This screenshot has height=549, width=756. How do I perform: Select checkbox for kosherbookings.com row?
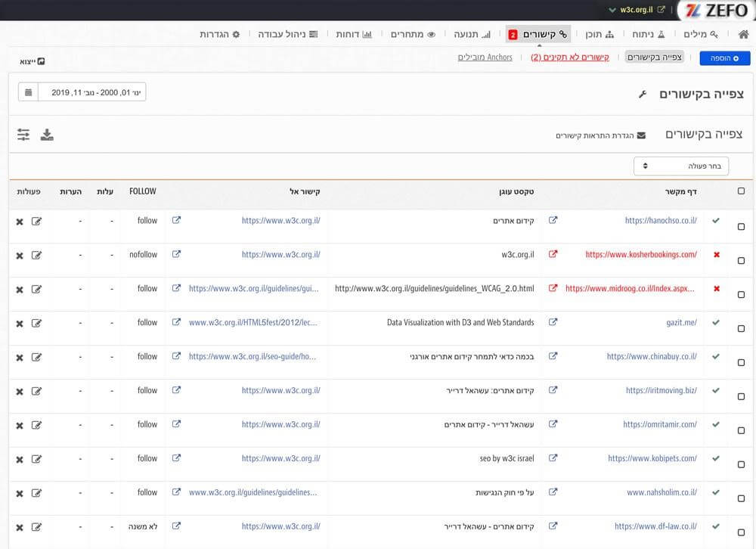[741, 260]
